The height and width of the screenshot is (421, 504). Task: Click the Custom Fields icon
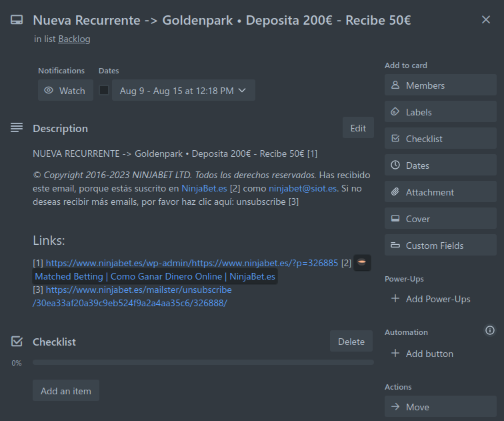pos(395,245)
